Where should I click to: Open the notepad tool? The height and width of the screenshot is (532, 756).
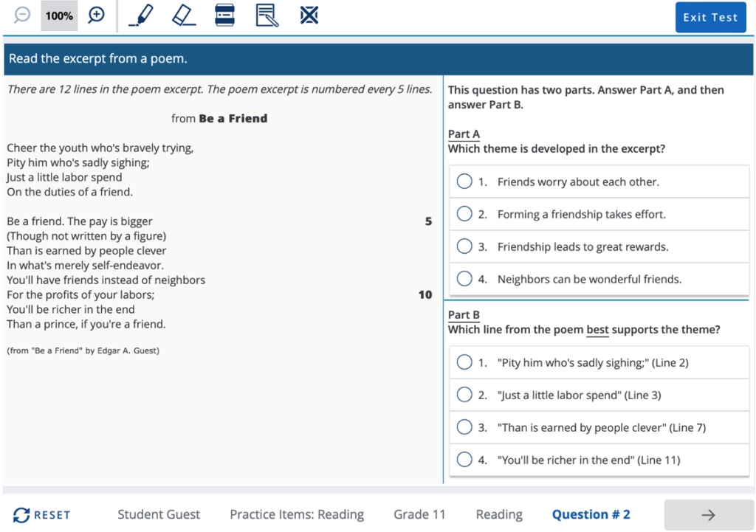click(267, 15)
